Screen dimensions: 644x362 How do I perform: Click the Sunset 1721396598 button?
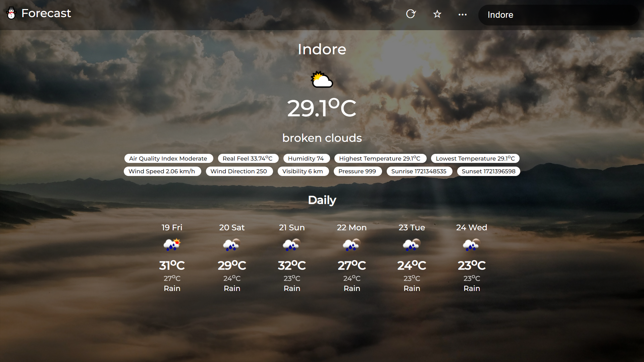[x=488, y=171]
